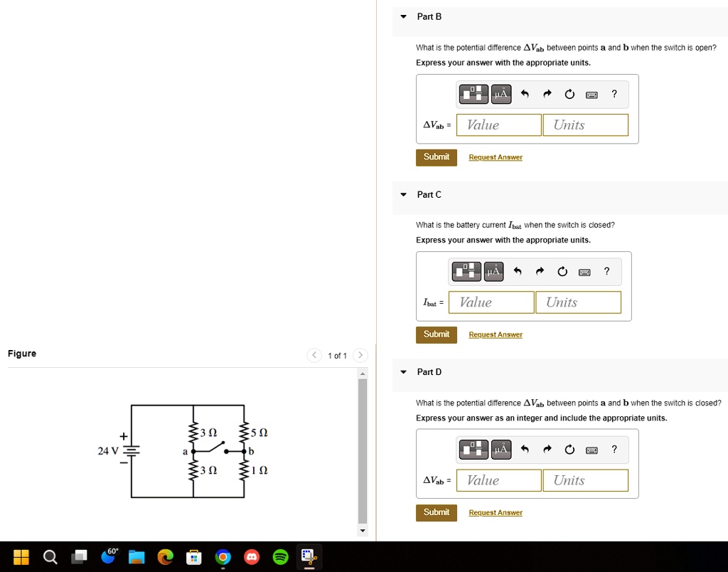This screenshot has width=728, height=572.
Task: Collapse the Part C section
Action: click(x=403, y=194)
